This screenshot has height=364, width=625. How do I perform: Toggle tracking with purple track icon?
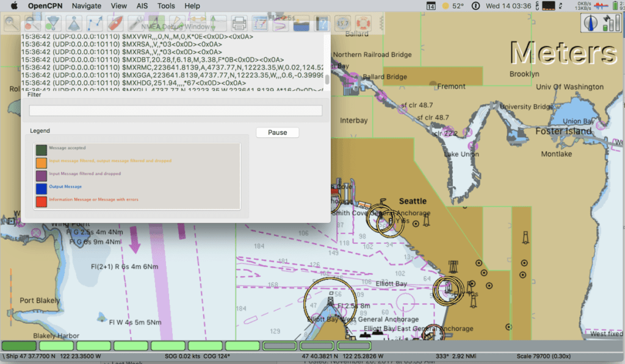tap(281, 24)
